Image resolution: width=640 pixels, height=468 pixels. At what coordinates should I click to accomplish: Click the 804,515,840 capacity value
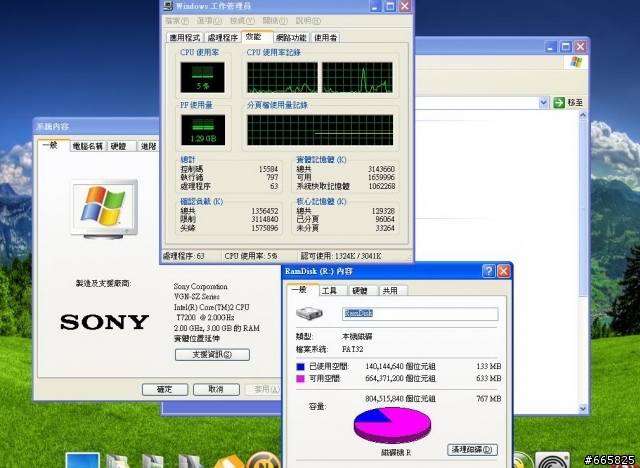click(x=384, y=399)
